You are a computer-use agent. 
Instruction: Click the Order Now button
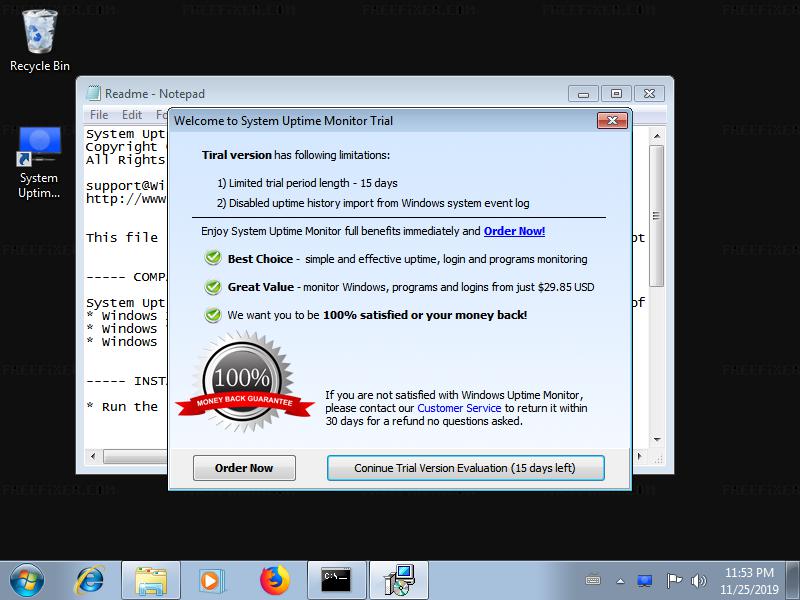(244, 468)
